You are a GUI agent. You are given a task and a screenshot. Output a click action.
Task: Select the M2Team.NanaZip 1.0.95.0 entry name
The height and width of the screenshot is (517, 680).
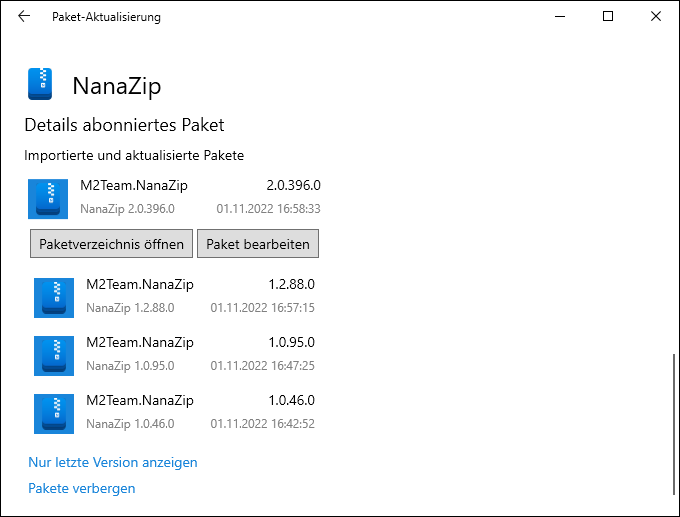tap(140, 342)
